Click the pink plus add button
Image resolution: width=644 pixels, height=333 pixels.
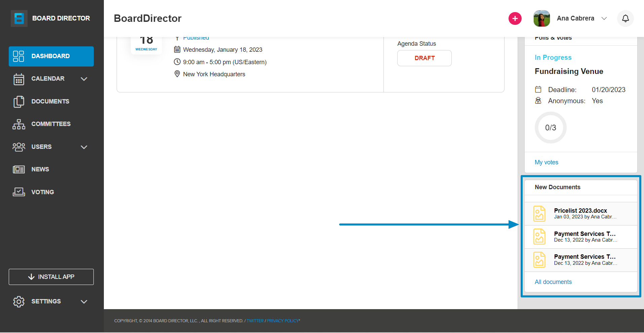[x=515, y=18]
